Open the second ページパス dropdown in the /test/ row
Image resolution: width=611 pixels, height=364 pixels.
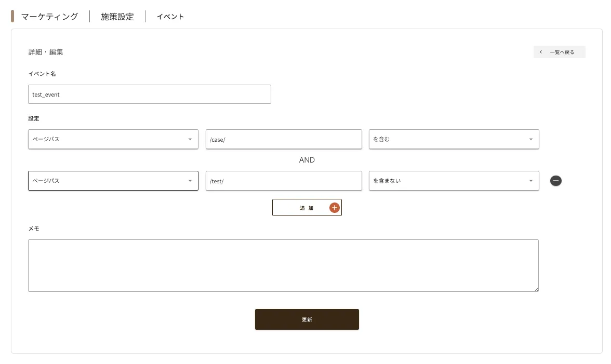[113, 181]
